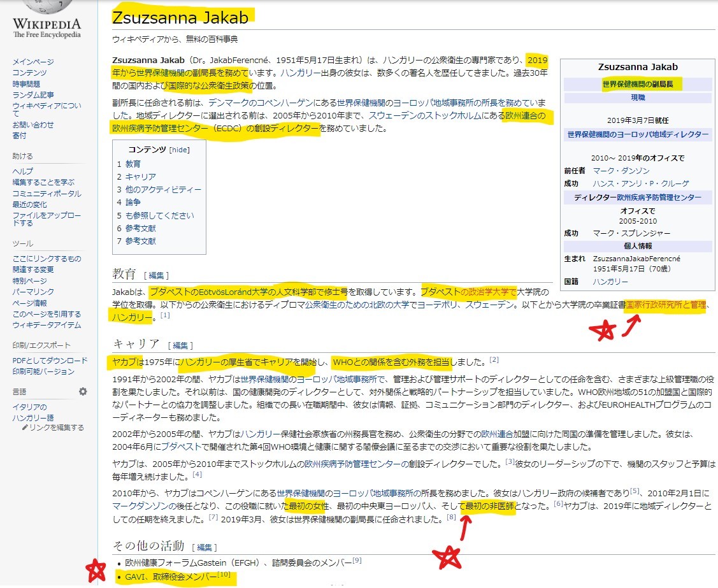This screenshot has height=588, width=718.
Task: Click リンクを編集する link
Action: [57, 427]
